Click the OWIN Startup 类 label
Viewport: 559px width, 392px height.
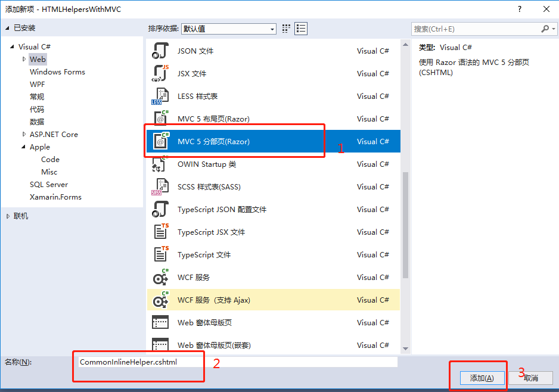coord(207,164)
